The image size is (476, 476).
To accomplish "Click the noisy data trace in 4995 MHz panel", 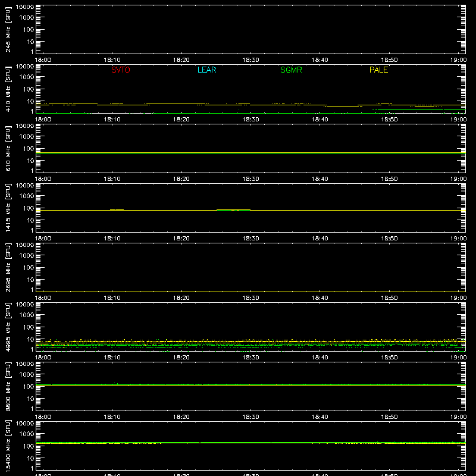I will [250, 344].
